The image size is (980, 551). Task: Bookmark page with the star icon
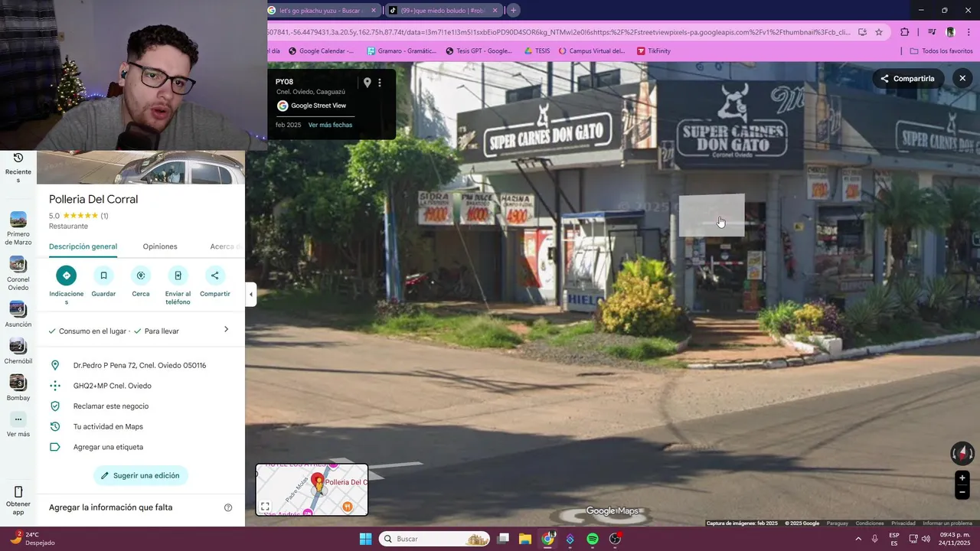879,32
